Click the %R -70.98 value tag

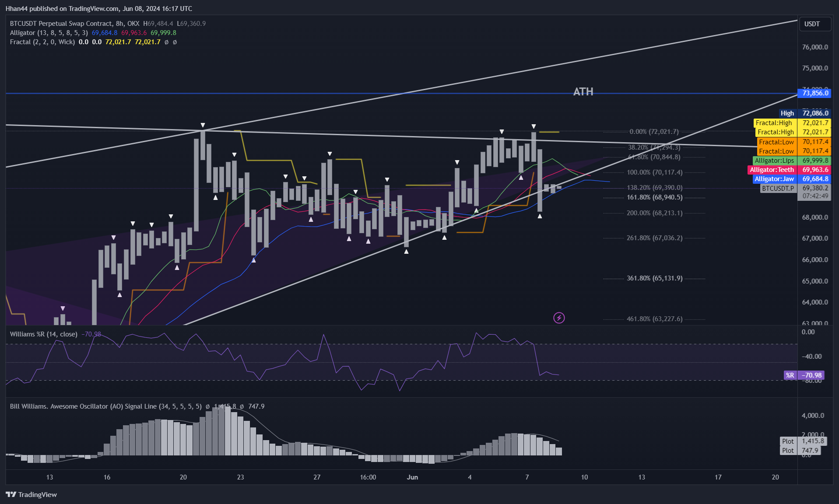[804, 375]
